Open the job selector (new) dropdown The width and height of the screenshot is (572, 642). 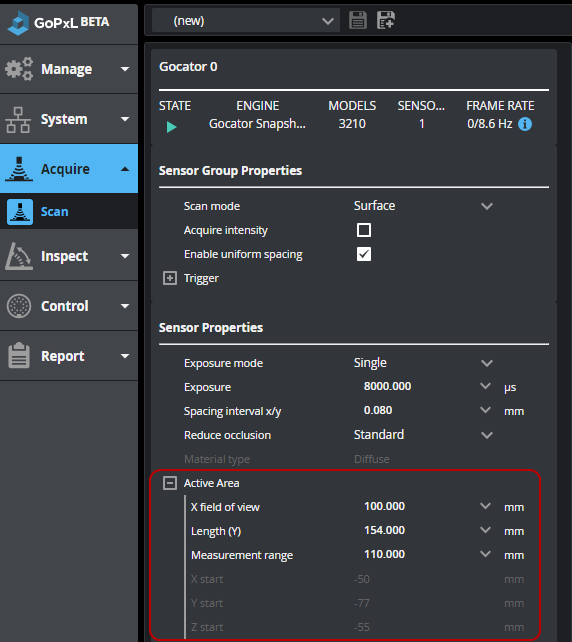click(x=246, y=20)
